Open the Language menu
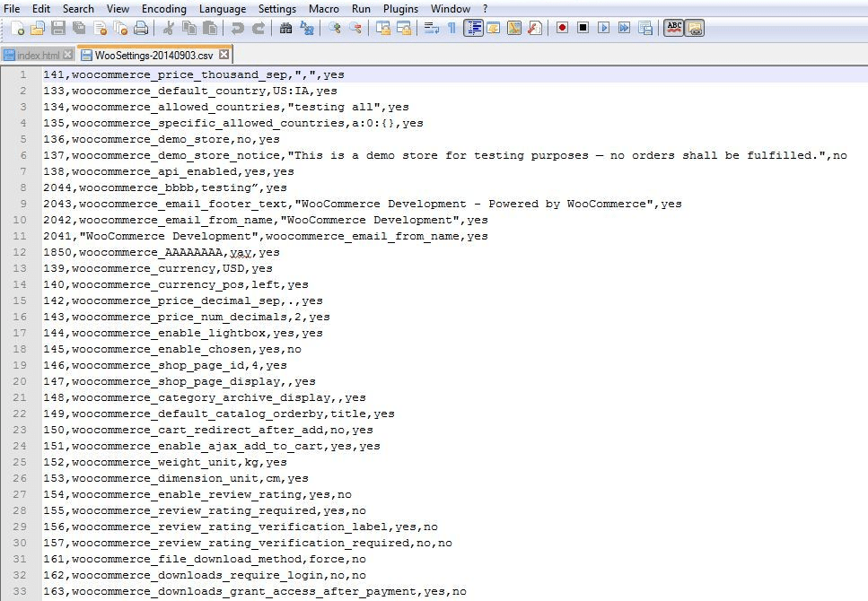 [x=223, y=9]
